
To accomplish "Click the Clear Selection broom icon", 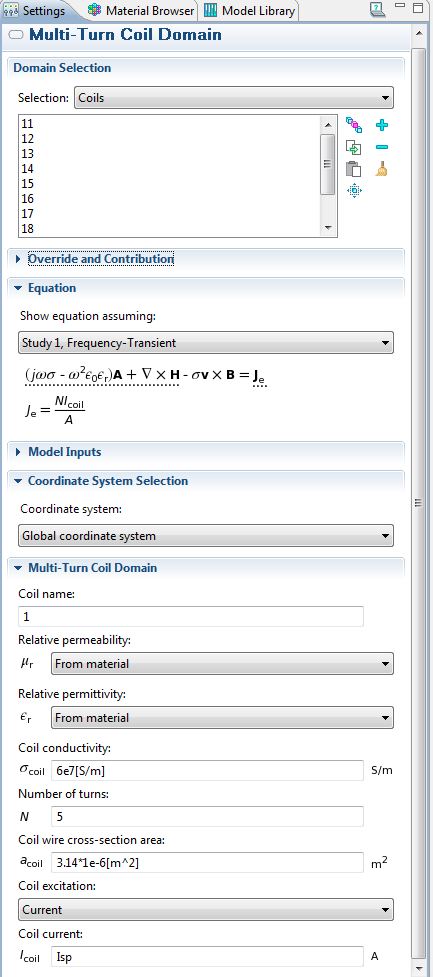I will [x=382, y=169].
